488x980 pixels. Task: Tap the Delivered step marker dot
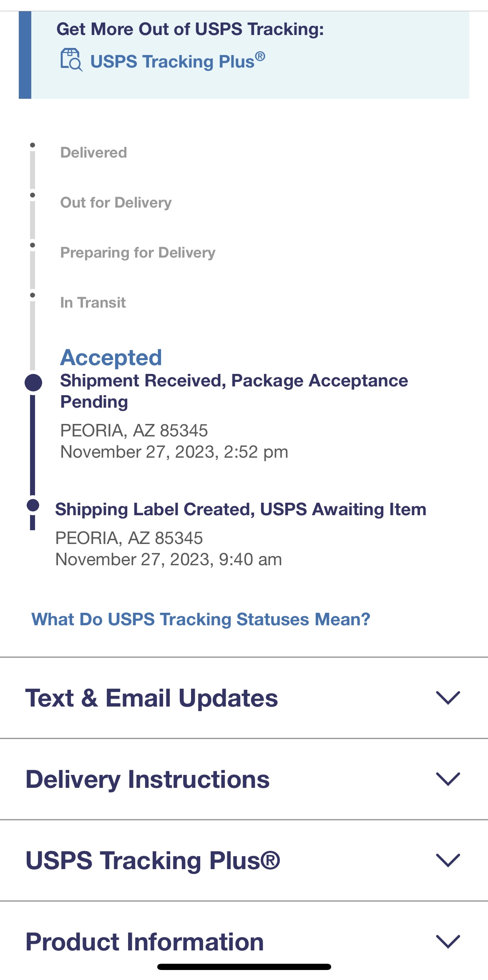click(x=33, y=145)
